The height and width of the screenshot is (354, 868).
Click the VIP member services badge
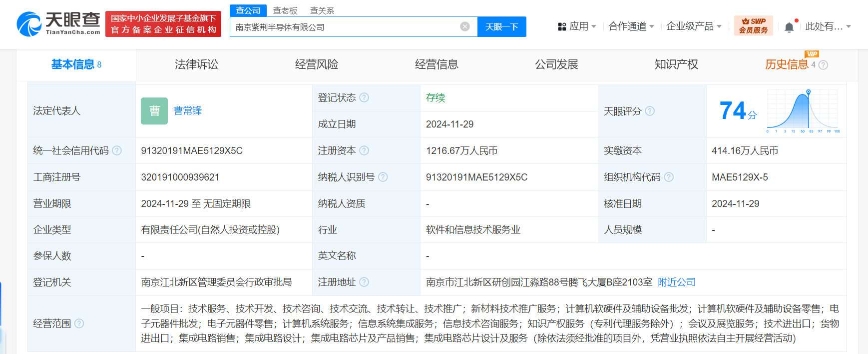(x=753, y=26)
